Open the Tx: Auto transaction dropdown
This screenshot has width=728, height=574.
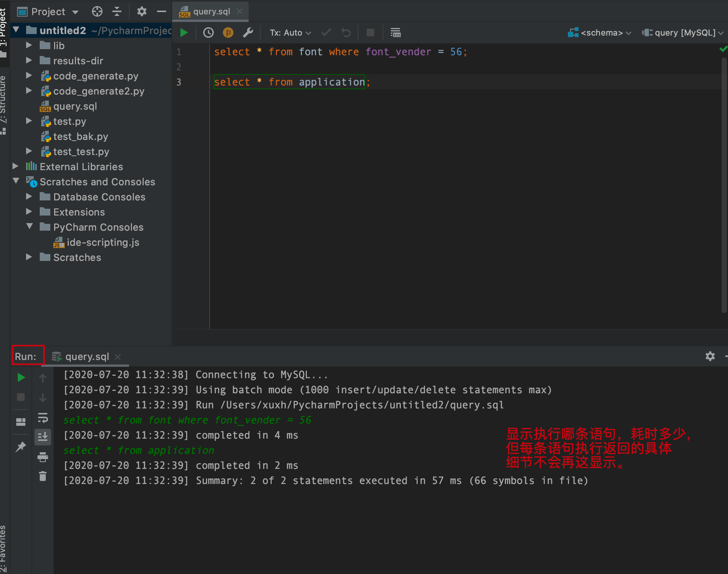pos(290,33)
